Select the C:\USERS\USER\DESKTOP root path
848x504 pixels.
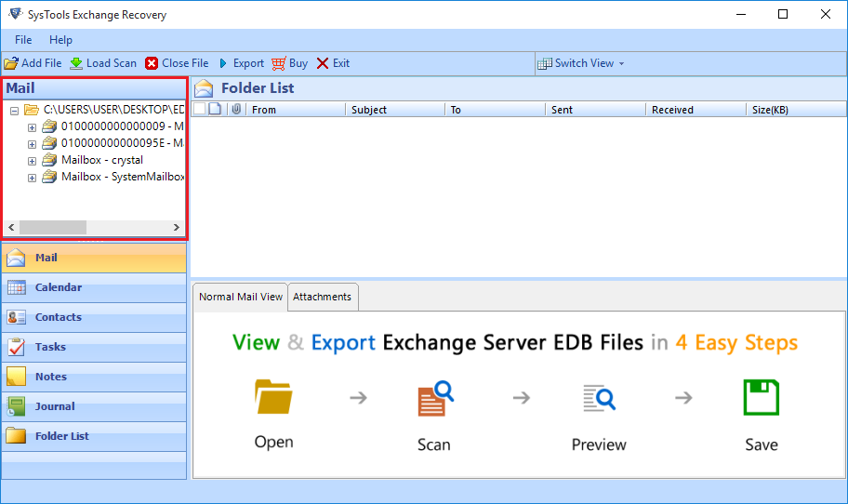click(x=113, y=110)
